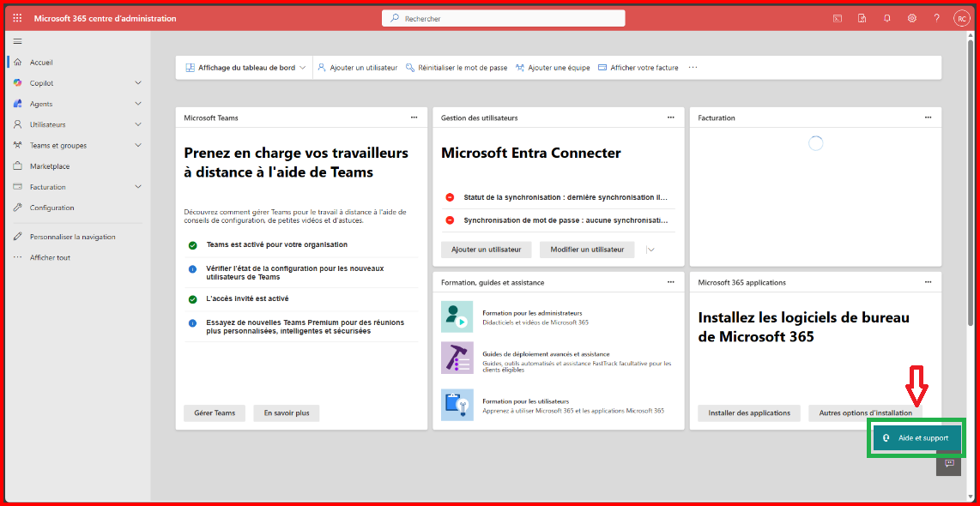
Task: Open Afficher votre facture
Action: (x=638, y=68)
